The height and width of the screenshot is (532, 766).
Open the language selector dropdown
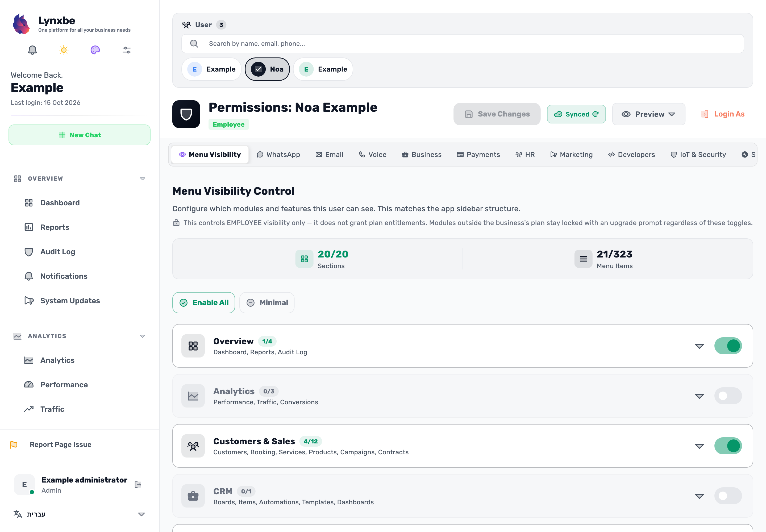(x=79, y=514)
